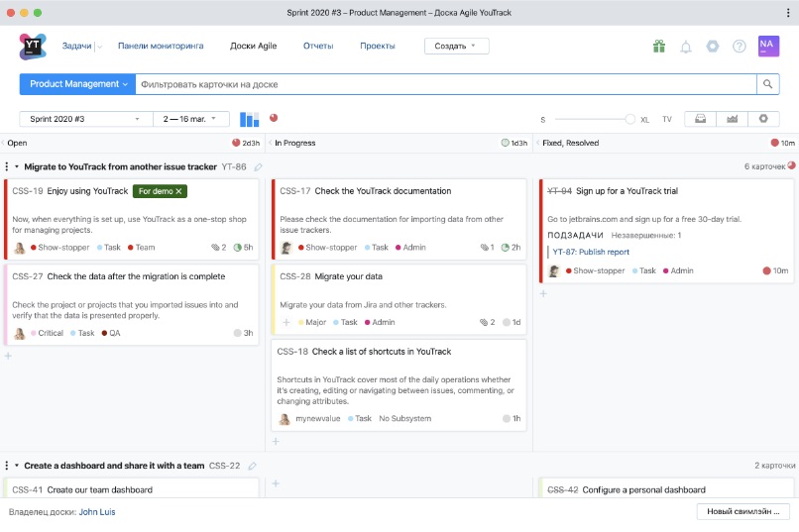Click card size slider handle

point(630,119)
